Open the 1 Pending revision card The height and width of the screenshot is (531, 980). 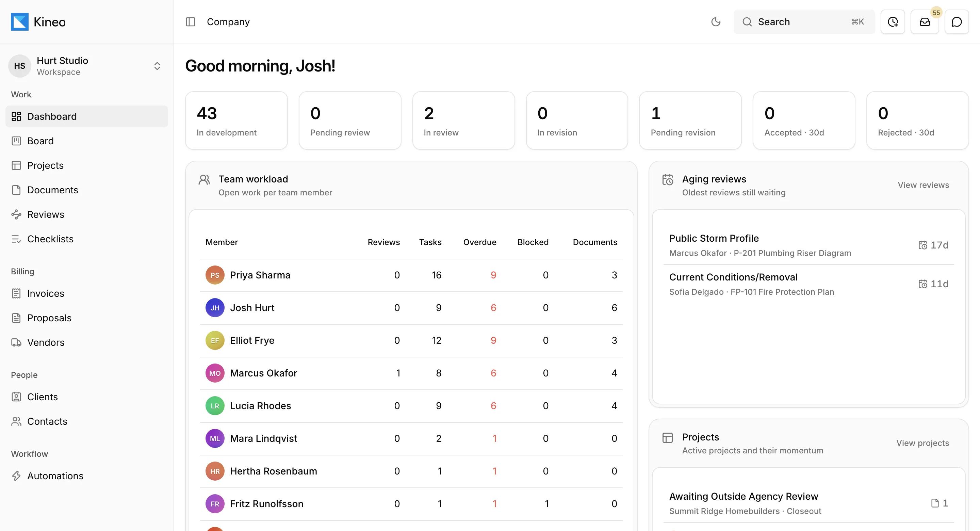690,120
